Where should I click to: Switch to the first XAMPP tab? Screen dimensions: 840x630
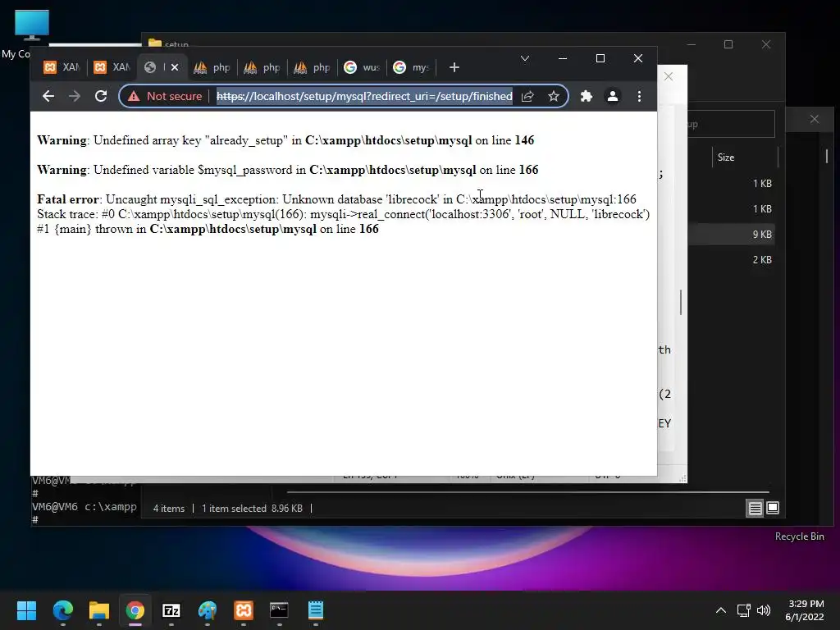(62, 67)
